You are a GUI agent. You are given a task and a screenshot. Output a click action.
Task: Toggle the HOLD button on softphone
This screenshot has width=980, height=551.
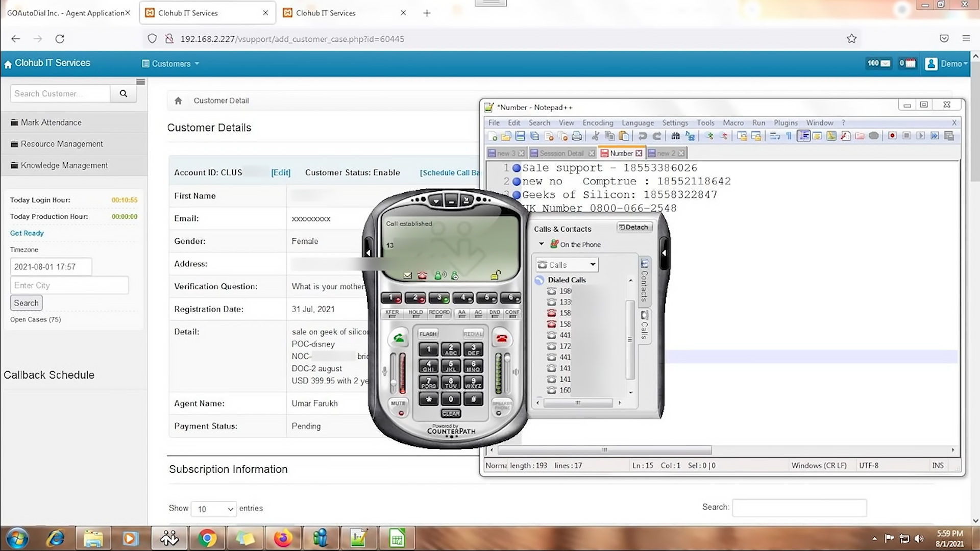coord(415,313)
